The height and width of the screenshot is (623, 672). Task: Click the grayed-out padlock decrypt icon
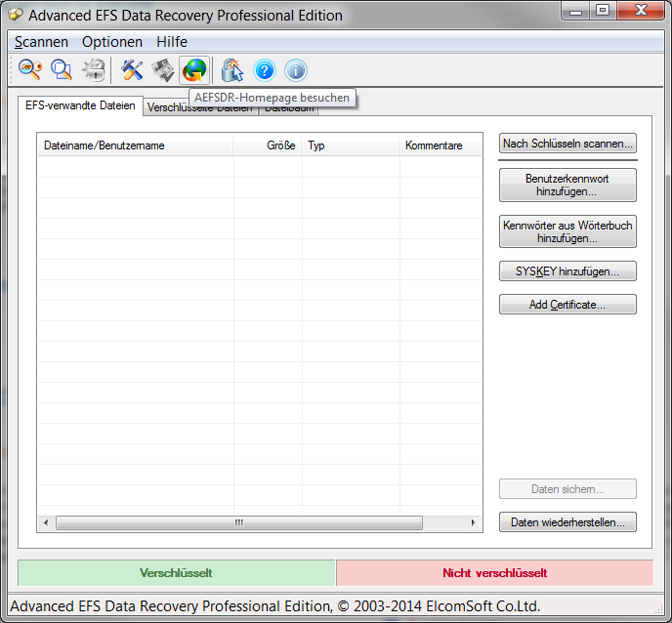coord(94,69)
